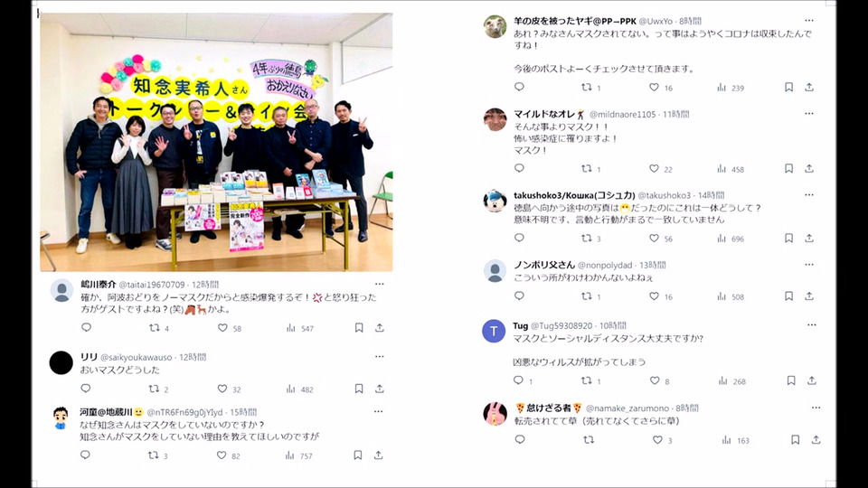Reply to Tug's tweet
The image size is (868, 488).
point(518,380)
